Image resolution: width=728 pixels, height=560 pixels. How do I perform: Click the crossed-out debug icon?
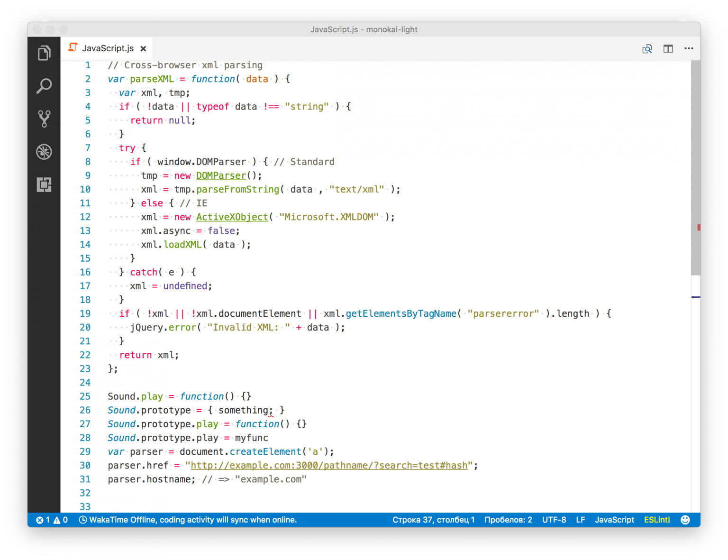[44, 152]
